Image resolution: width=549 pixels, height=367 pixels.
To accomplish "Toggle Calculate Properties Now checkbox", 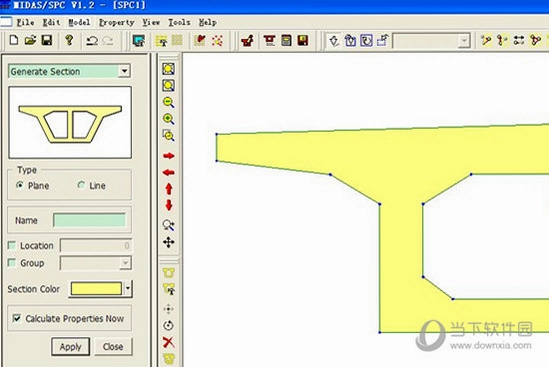I will click(16, 318).
